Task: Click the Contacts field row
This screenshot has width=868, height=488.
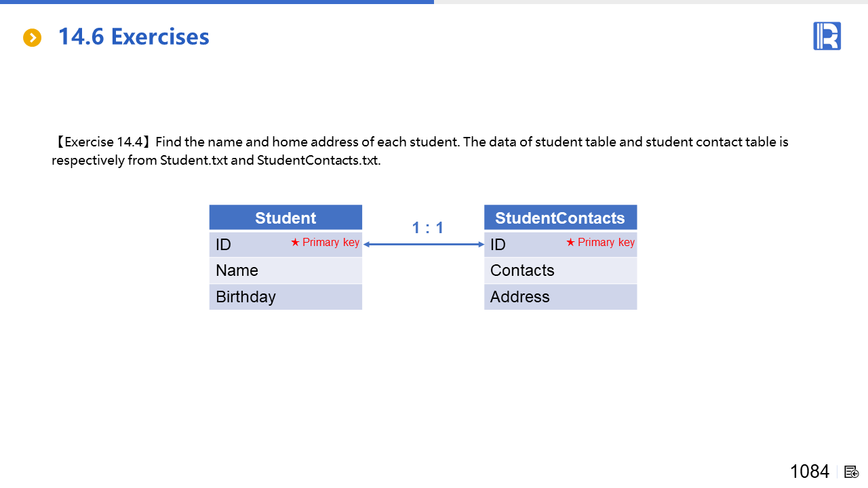Action: [x=560, y=270]
